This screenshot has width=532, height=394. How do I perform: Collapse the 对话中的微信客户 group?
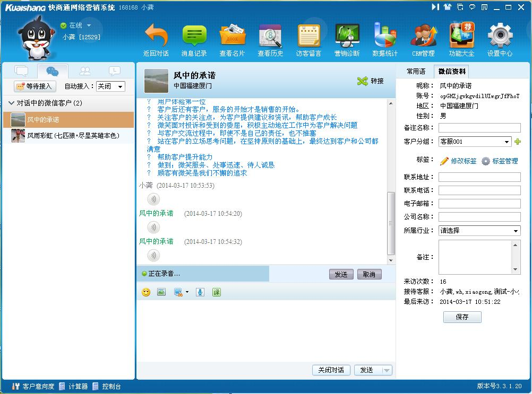(12, 103)
